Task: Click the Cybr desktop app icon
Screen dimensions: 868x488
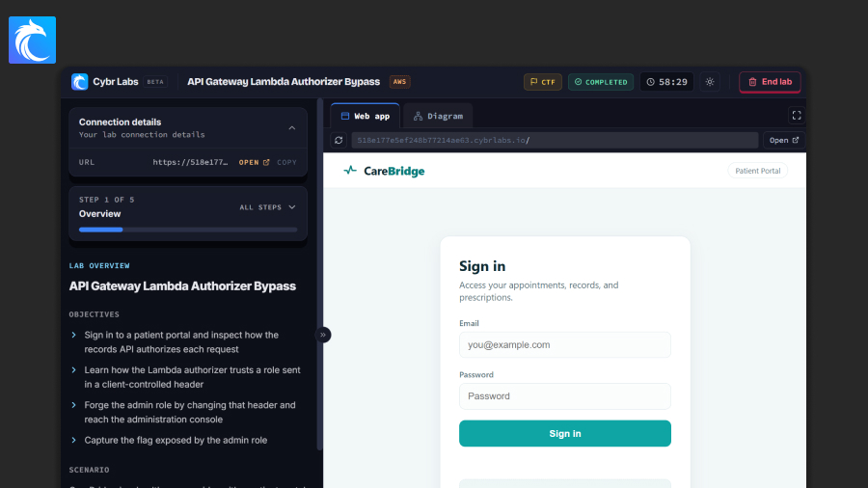Action: point(32,40)
